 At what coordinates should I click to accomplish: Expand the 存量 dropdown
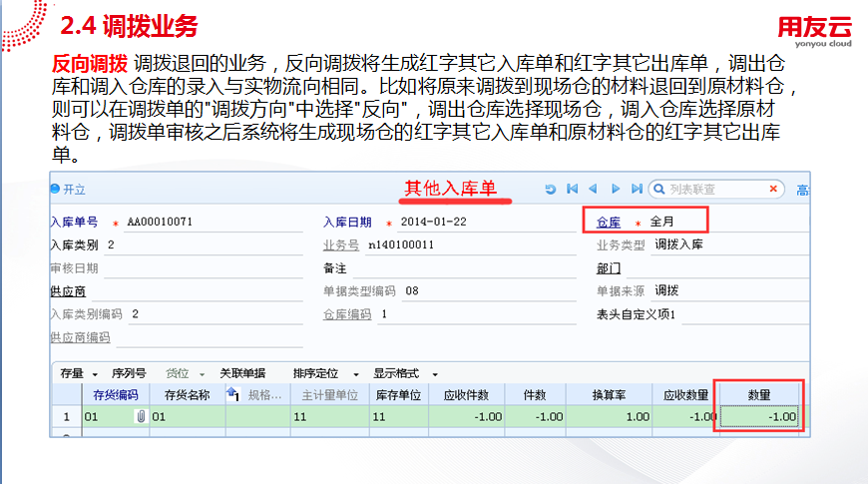(x=94, y=373)
